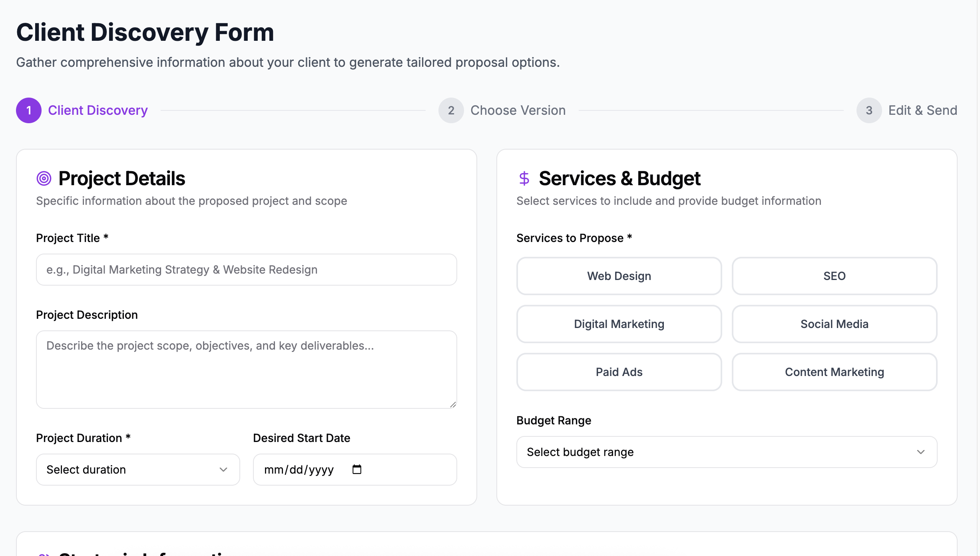
Task: Open the Client Discovery step label
Action: [x=98, y=110]
